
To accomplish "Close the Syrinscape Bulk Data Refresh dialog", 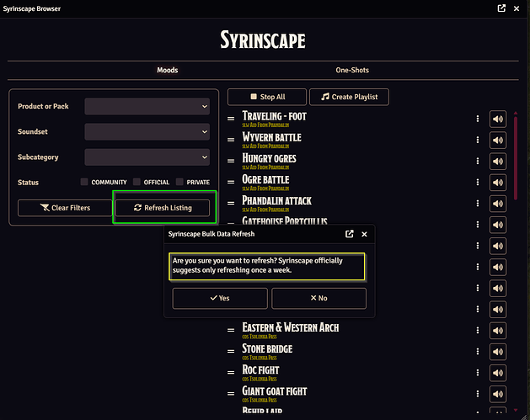I will coord(364,234).
